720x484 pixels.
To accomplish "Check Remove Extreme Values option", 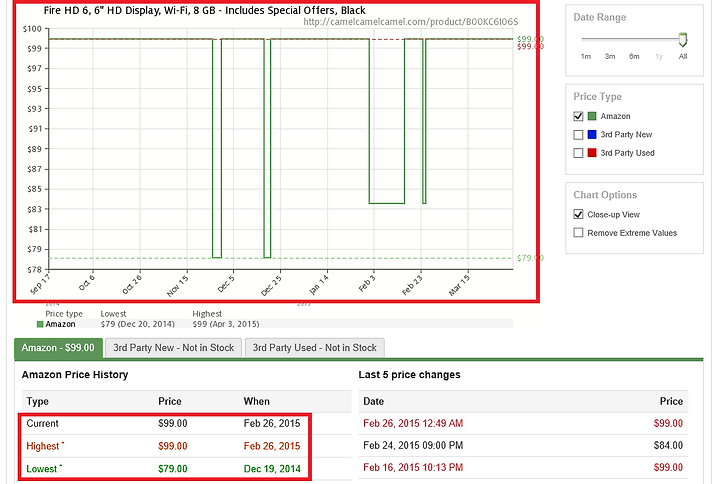I will [578, 233].
